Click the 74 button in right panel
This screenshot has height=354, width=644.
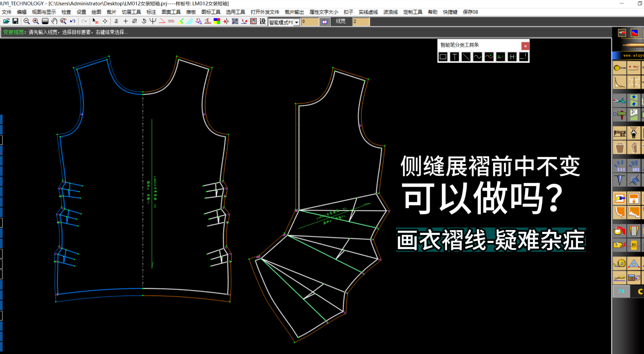click(x=621, y=291)
